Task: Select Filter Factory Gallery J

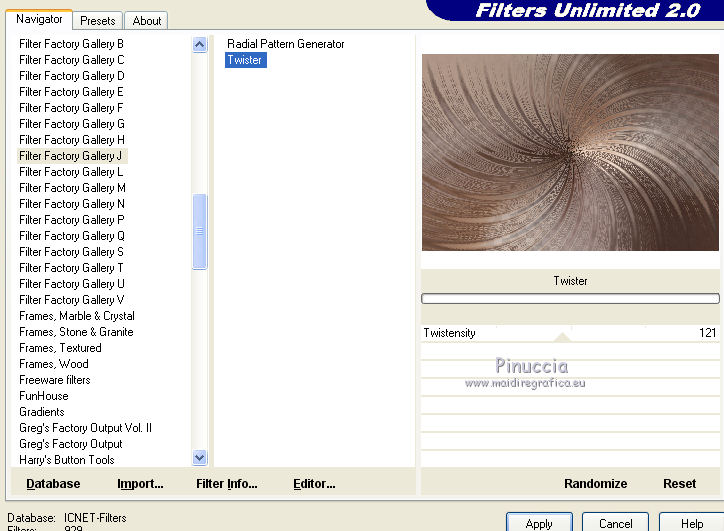Action: point(72,156)
